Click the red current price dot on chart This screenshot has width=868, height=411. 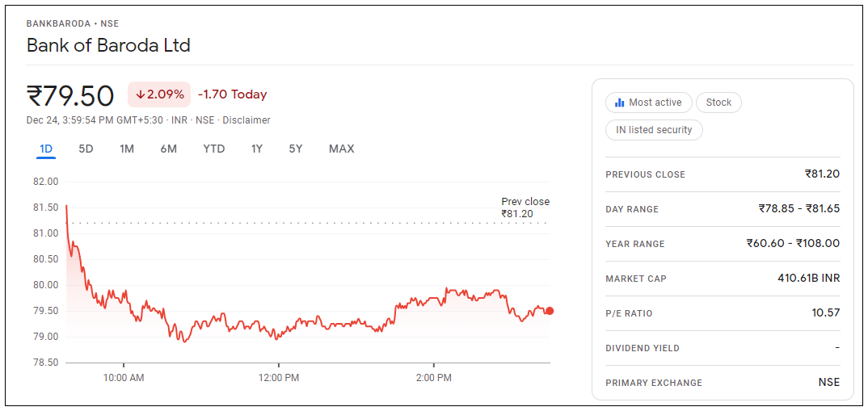[550, 311]
